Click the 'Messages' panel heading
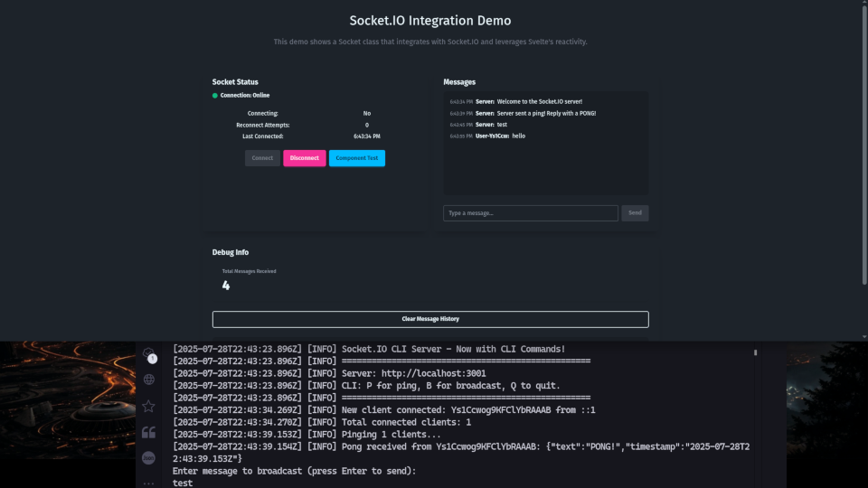The image size is (868, 488). click(459, 82)
